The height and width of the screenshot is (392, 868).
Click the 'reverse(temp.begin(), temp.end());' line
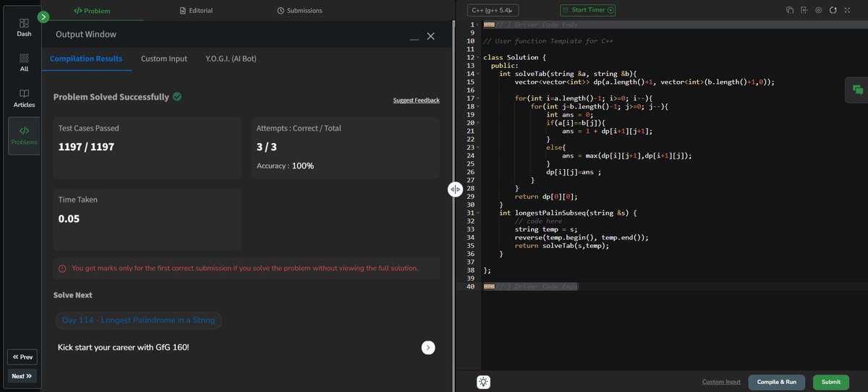pyautogui.click(x=582, y=237)
